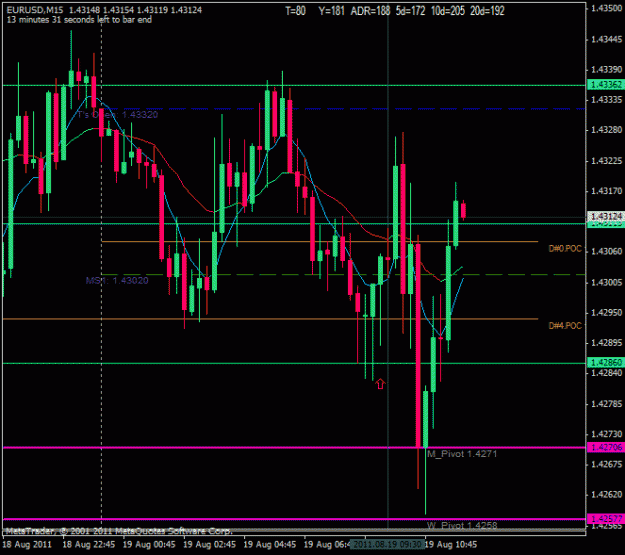Click the MS1: 1.43020 label
Image resolution: width=625 pixels, height=555 pixels.
coord(117,281)
